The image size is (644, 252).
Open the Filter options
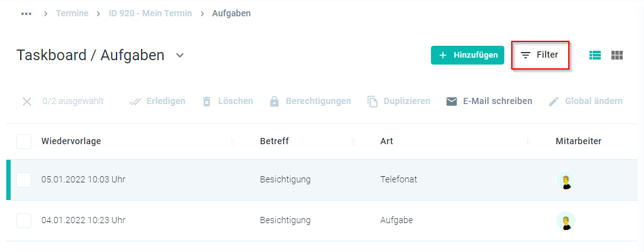(x=539, y=55)
